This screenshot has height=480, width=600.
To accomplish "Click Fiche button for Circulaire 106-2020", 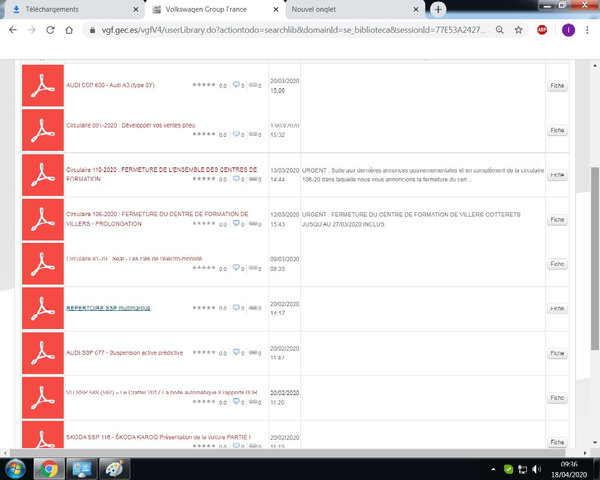I will 557,219.
